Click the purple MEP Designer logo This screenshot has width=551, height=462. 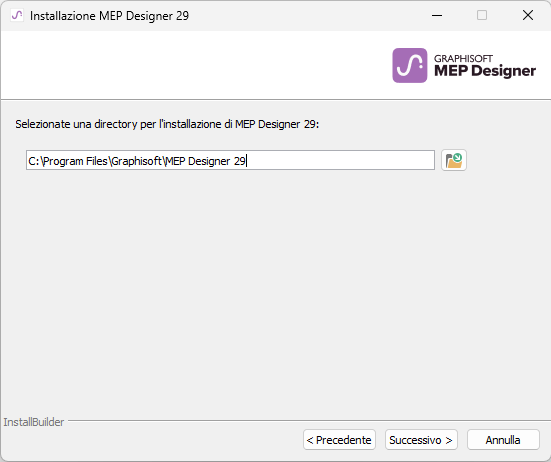(x=410, y=65)
